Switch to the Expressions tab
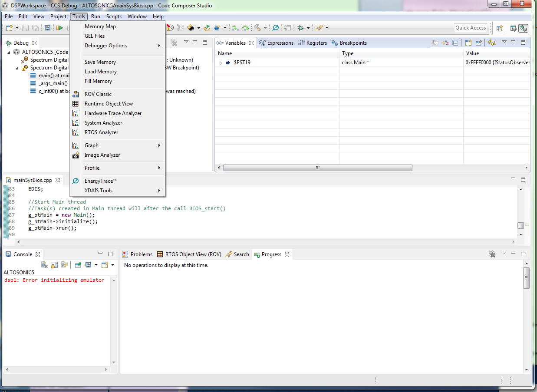 (276, 43)
